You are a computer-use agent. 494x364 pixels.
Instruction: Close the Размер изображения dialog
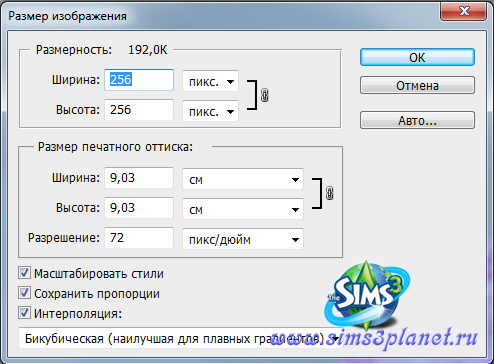[x=464, y=11]
